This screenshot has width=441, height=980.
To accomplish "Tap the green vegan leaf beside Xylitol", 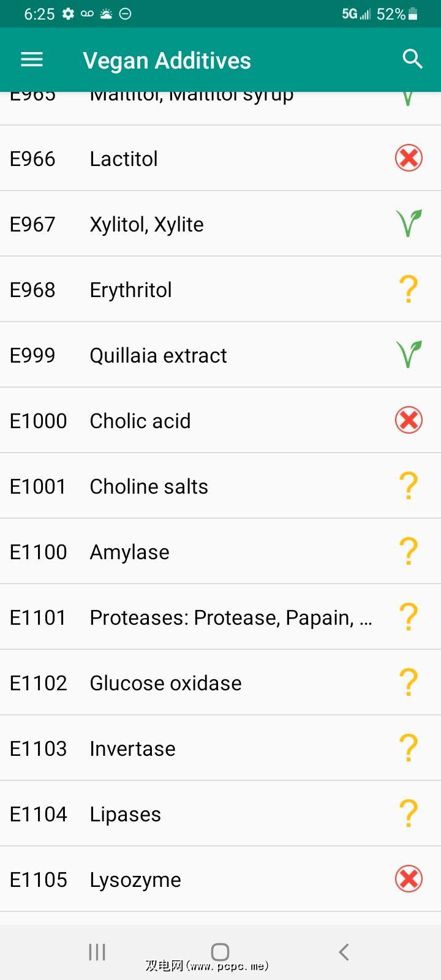I will coord(409,224).
